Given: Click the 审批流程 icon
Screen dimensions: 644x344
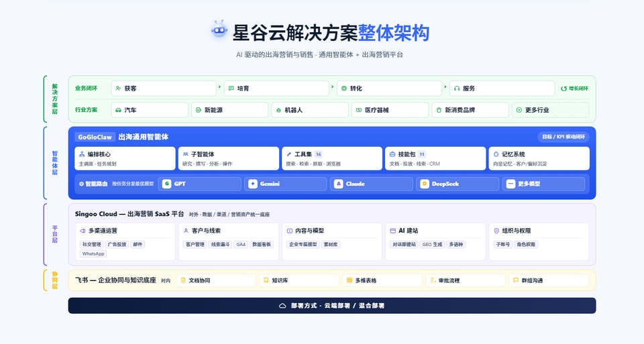Looking at the screenshot, I should (433, 280).
